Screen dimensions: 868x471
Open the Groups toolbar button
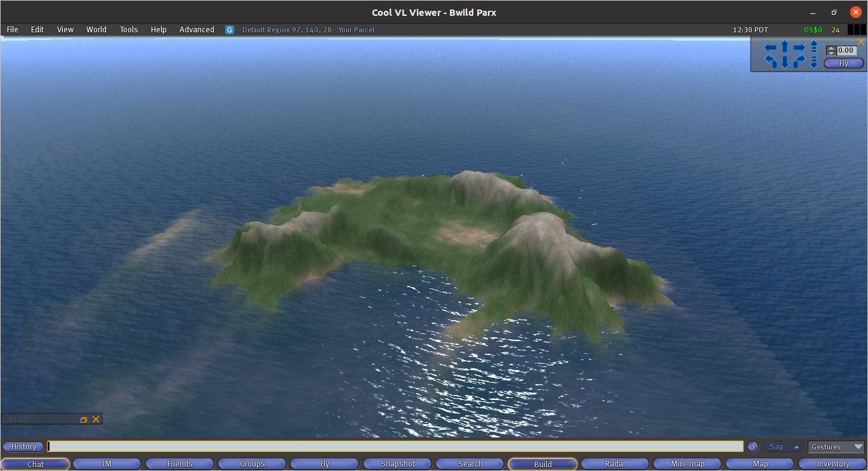pyautogui.click(x=252, y=464)
